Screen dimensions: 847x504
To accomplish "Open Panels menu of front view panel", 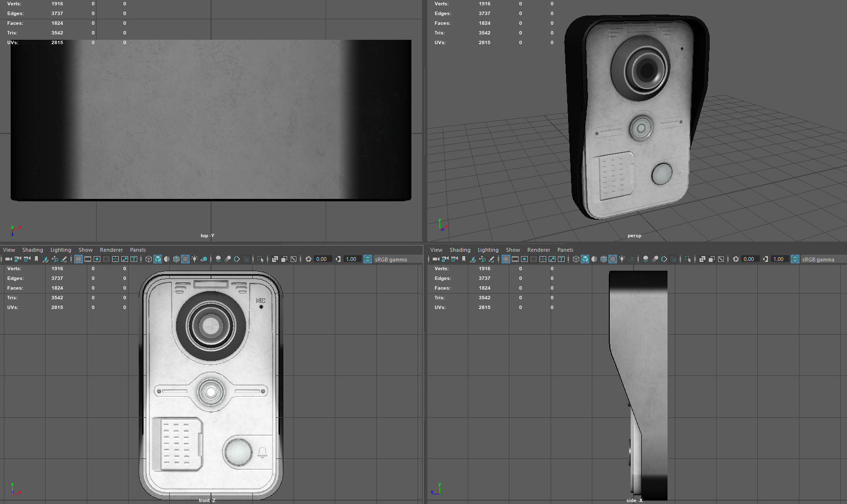I will pyautogui.click(x=138, y=250).
